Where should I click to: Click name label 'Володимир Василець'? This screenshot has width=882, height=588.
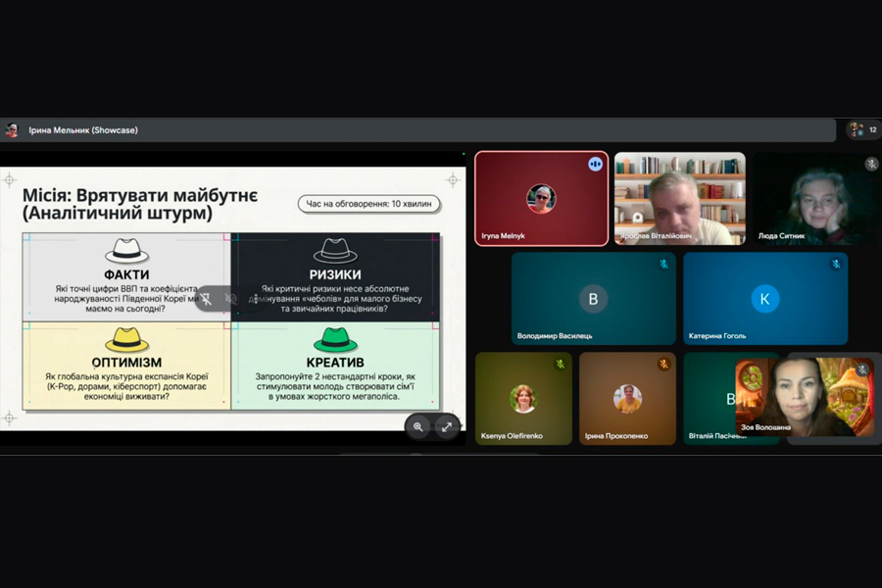pos(555,336)
